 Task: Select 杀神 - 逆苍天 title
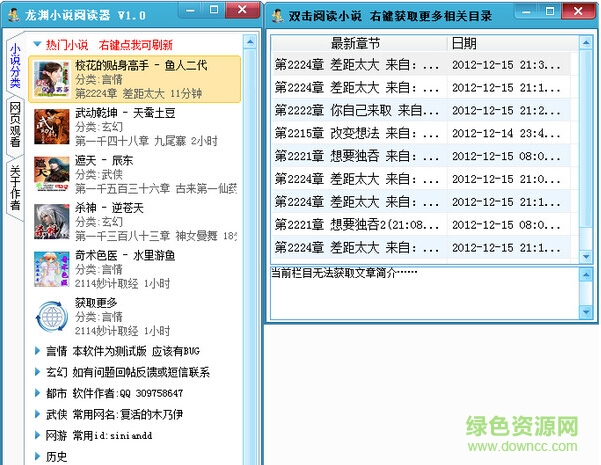(109, 208)
